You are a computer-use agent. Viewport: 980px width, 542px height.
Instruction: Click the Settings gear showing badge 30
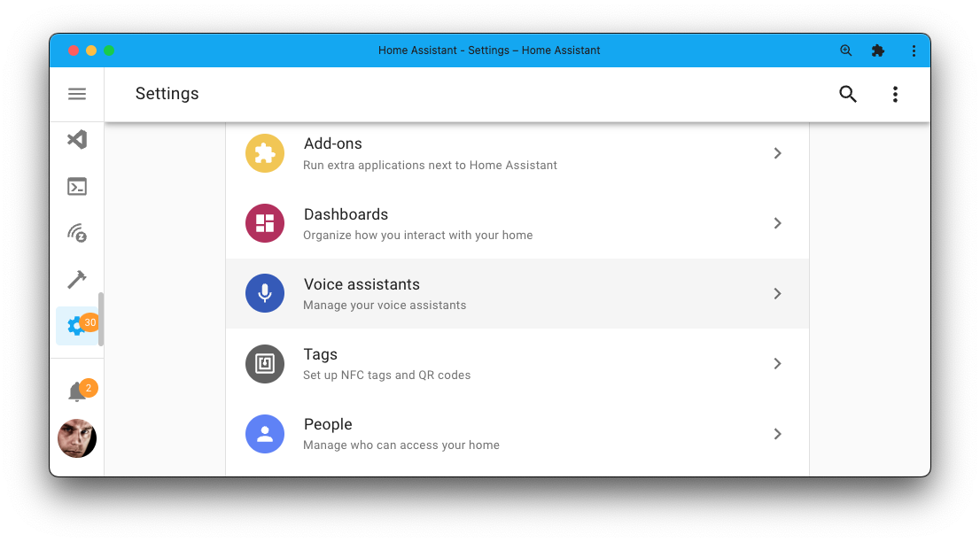tap(77, 325)
